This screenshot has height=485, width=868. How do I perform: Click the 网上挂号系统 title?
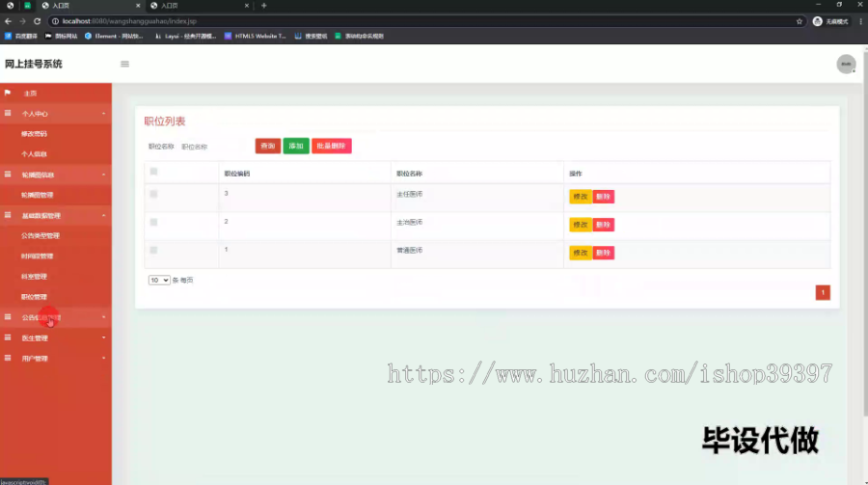(x=33, y=65)
